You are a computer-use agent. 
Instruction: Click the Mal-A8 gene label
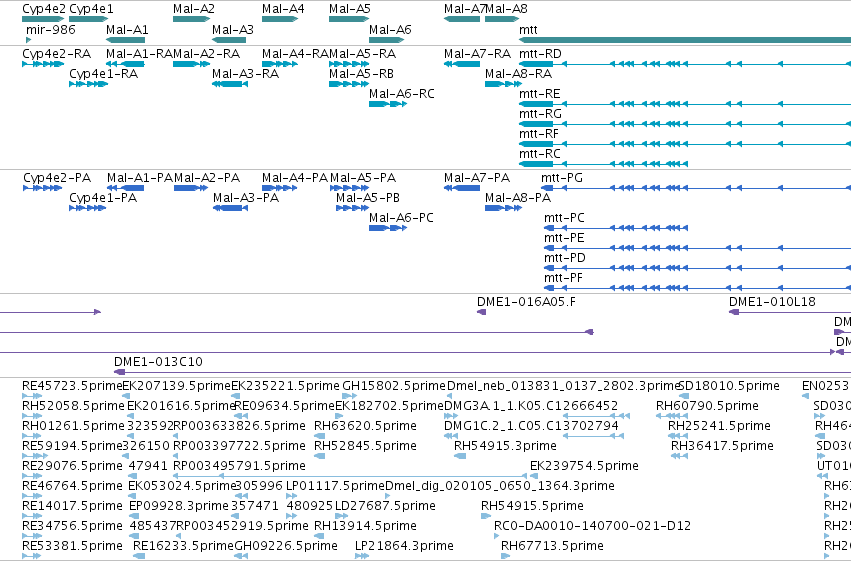click(x=506, y=9)
